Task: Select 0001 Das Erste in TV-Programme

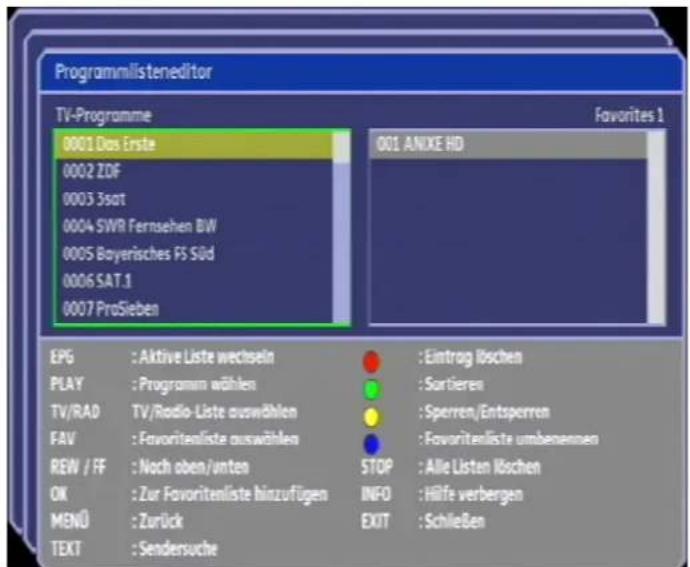Action: pyautogui.click(x=194, y=144)
